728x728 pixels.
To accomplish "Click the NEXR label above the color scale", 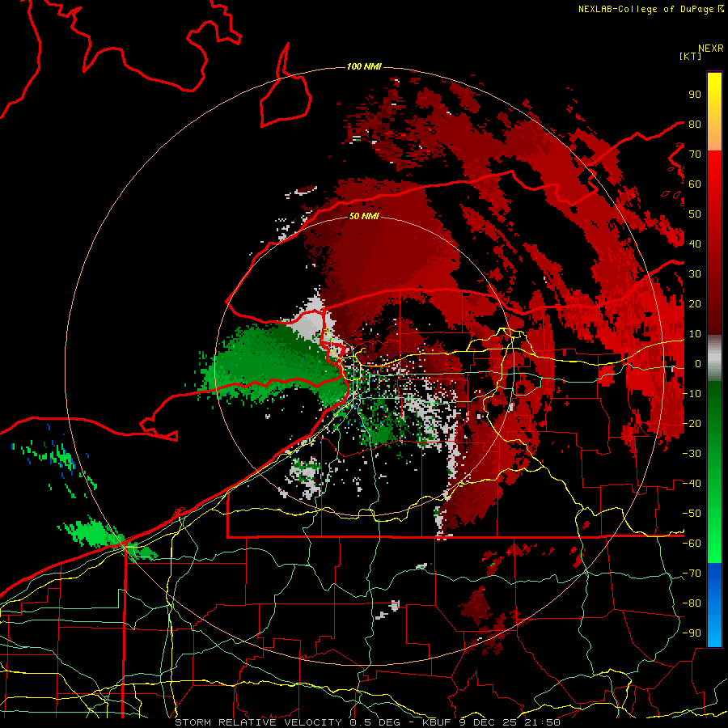I will (x=711, y=49).
